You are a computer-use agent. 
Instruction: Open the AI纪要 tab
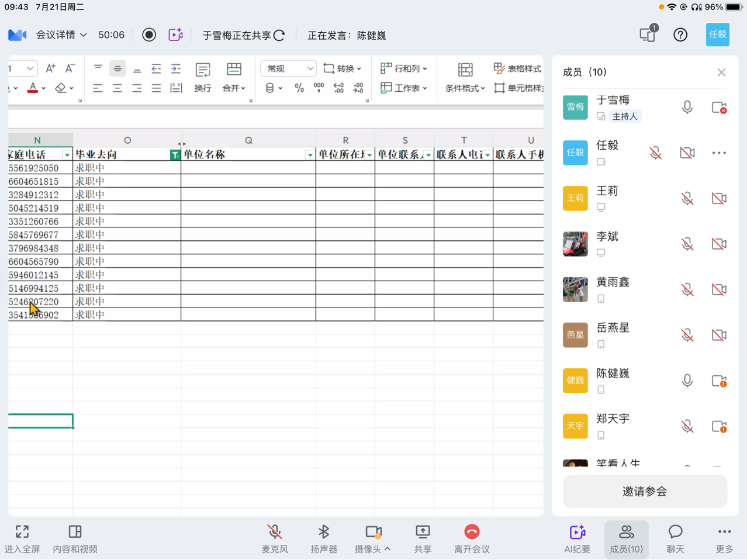(x=577, y=539)
